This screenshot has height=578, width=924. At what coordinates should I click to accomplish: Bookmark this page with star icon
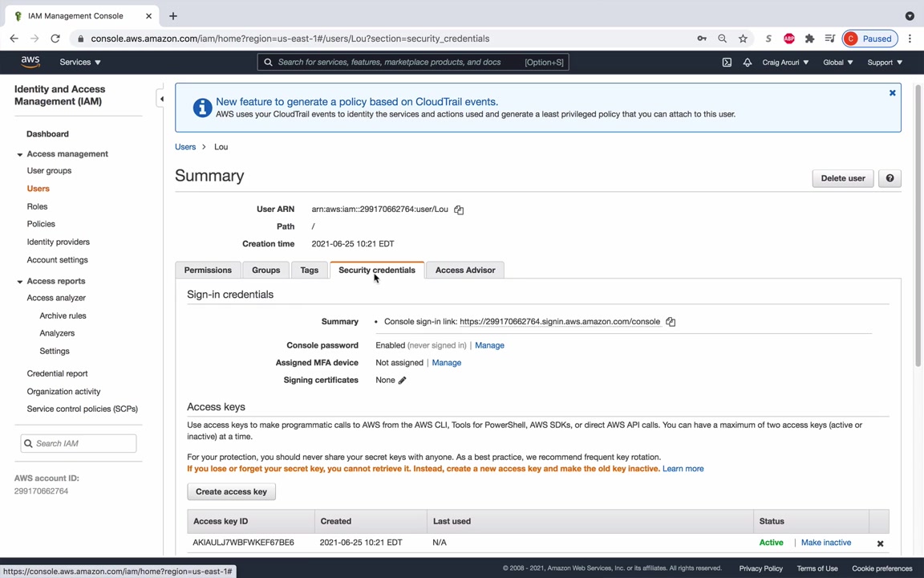[743, 39]
